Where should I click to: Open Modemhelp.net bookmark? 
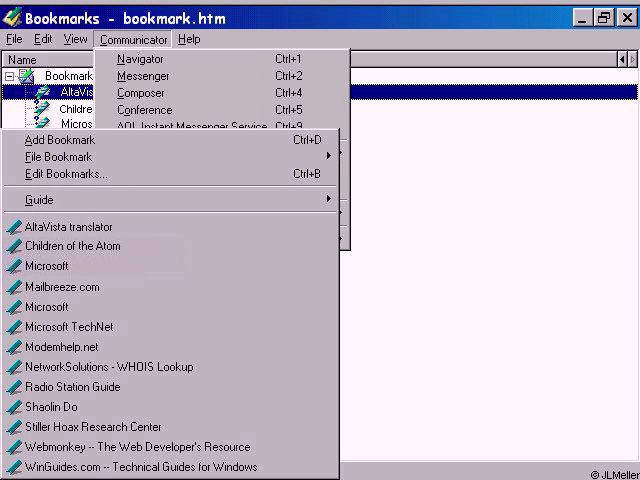pos(62,347)
